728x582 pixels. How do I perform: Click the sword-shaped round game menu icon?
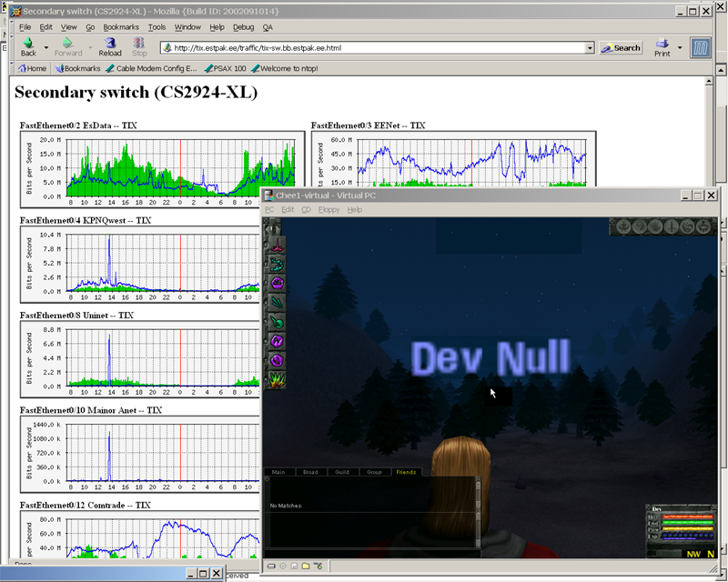[x=672, y=226]
